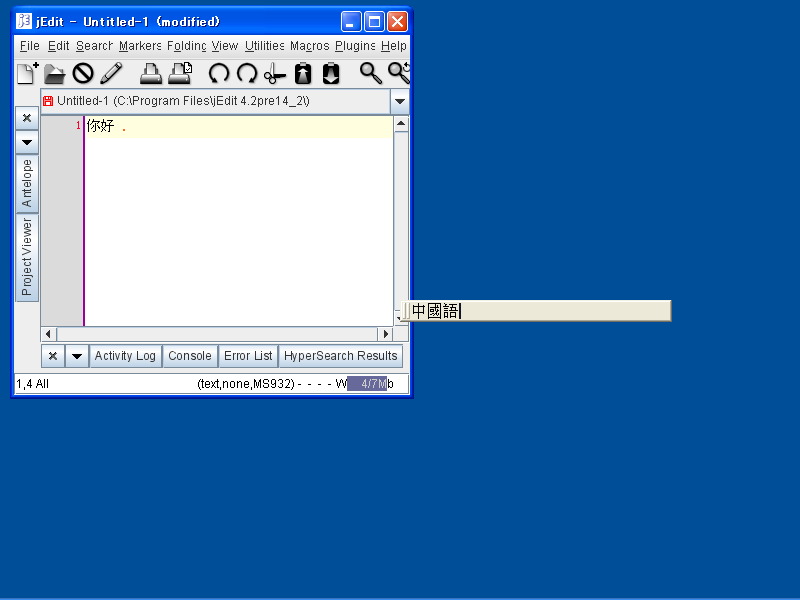Click the jEdit title bar icon
This screenshot has height=600, width=800.
[23, 21]
